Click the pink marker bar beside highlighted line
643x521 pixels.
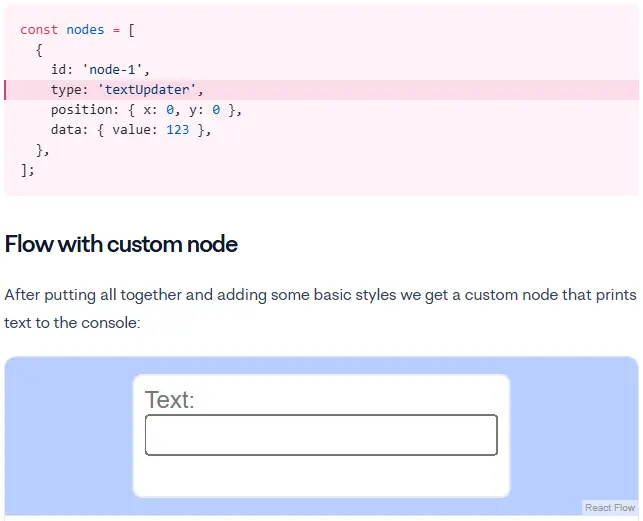(x=6, y=90)
